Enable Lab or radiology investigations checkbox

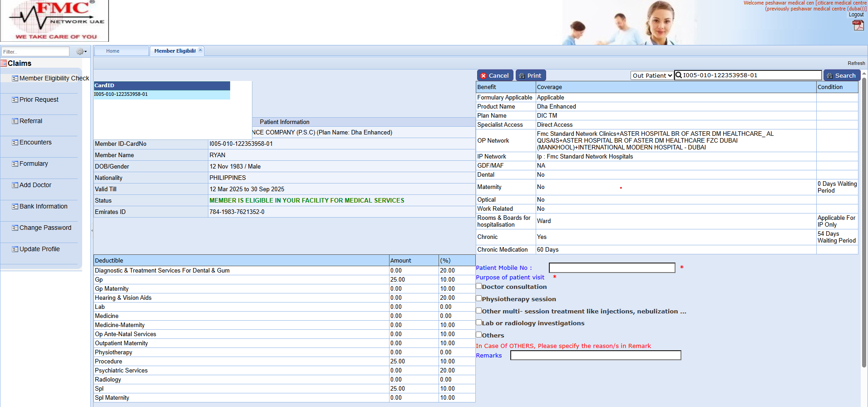click(478, 323)
